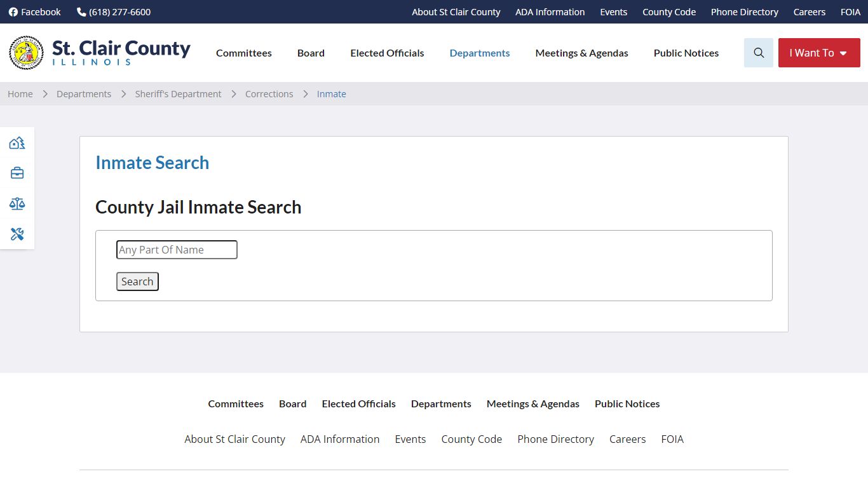The height and width of the screenshot is (488, 868).
Task: Click the Inmate breadcrumb
Action: pos(332,94)
